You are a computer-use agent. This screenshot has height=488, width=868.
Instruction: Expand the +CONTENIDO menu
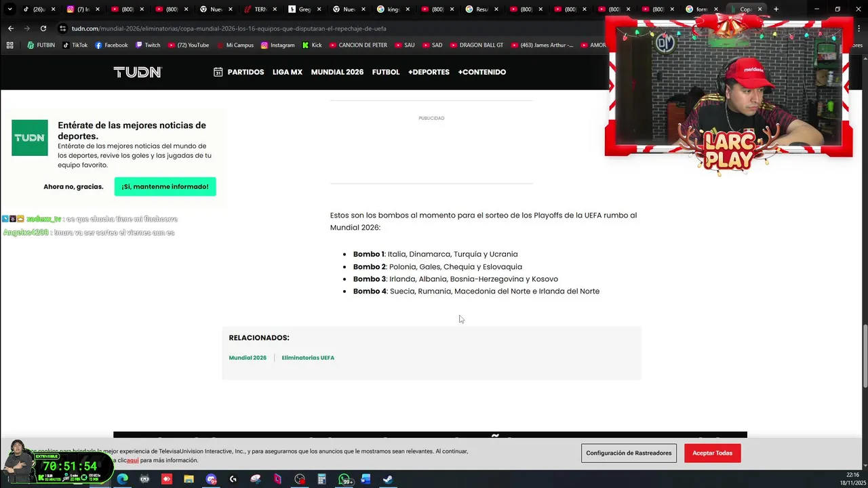point(481,72)
